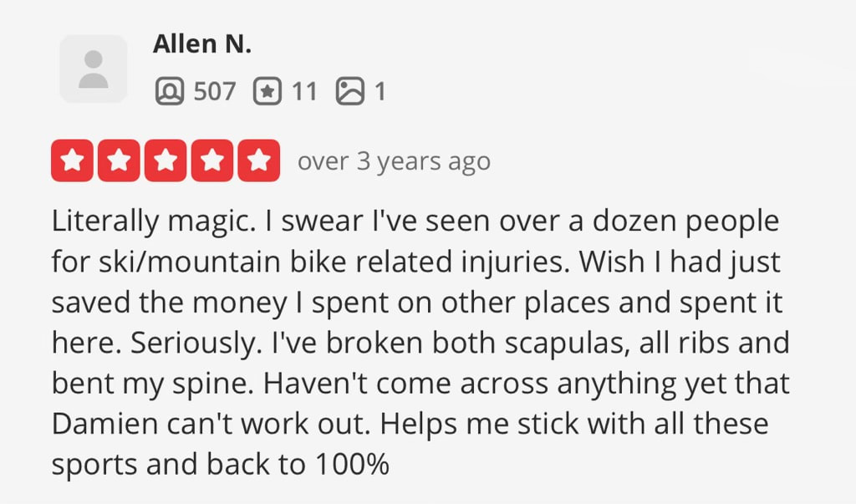Image resolution: width=856 pixels, height=504 pixels.
Task: Click the reviews star badge icon
Action: coord(267,90)
